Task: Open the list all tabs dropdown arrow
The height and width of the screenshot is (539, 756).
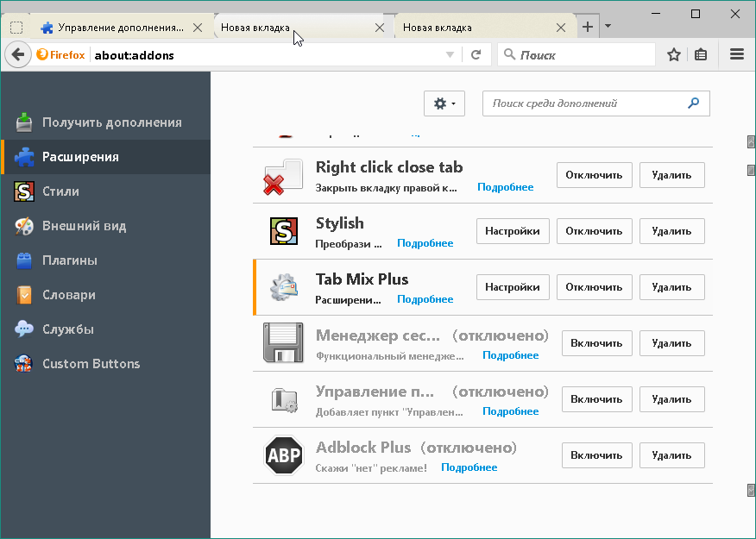Action: (608, 26)
